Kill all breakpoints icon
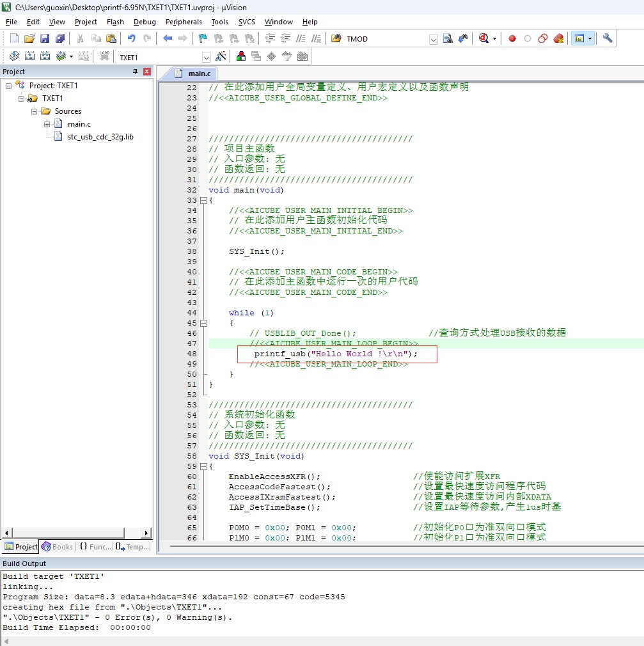Viewport: 644px width, 646px height. coord(558,39)
